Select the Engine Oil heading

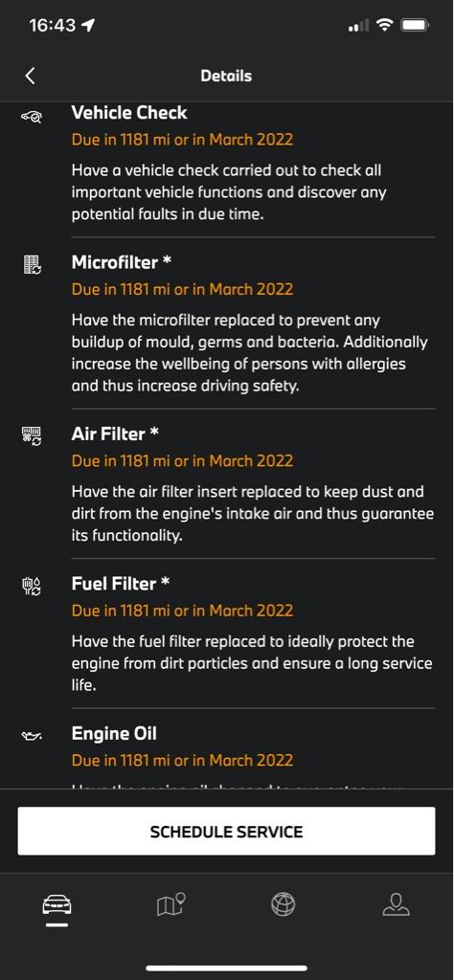pyautogui.click(x=114, y=733)
